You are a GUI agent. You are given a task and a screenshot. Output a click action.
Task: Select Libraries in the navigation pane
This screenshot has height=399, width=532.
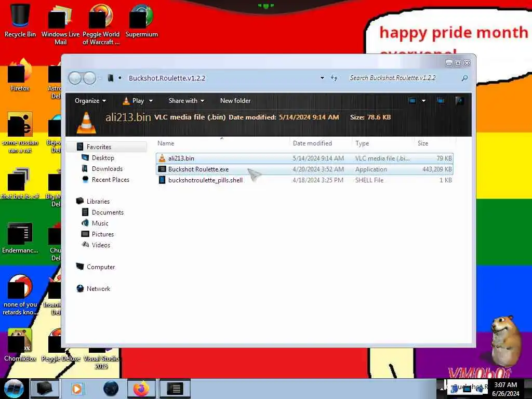[98, 201]
